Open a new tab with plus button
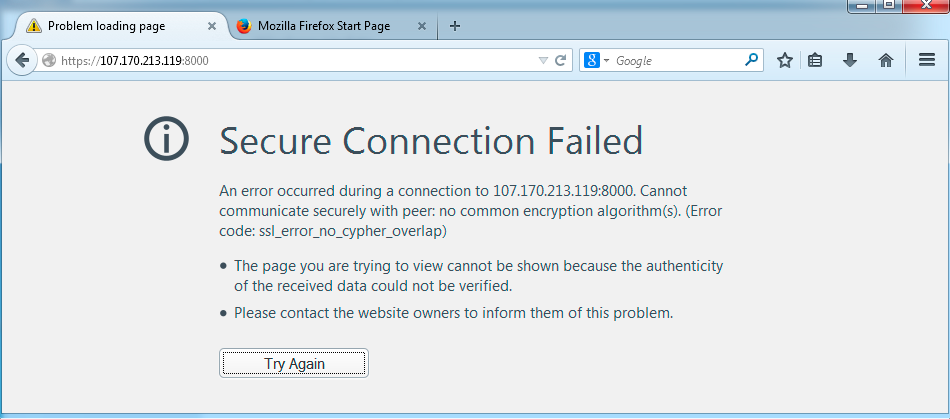Viewport: 950px width, 419px height. pos(455,26)
